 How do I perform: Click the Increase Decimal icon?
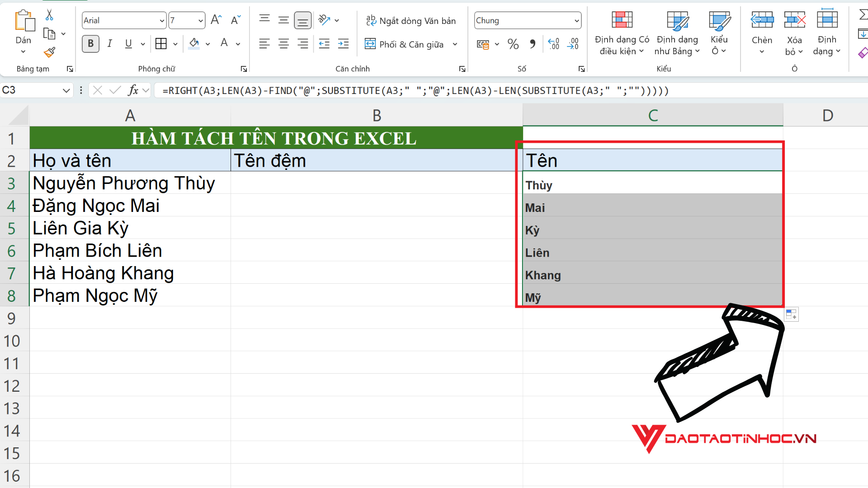(x=553, y=44)
